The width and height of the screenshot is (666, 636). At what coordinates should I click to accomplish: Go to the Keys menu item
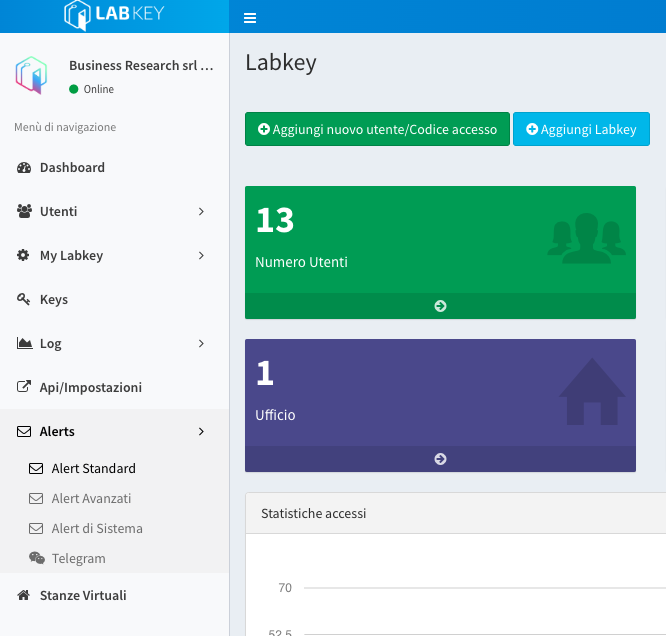pos(115,299)
